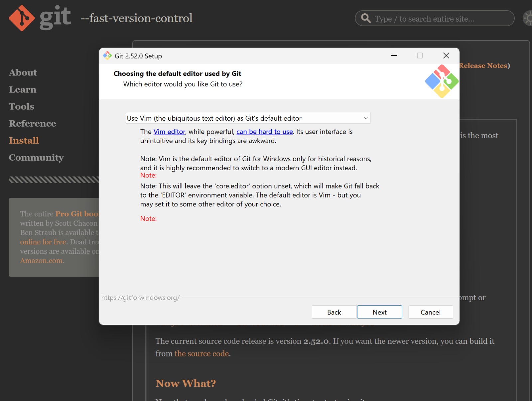Click the search magnifier icon on git site
The height and width of the screenshot is (401, 532).
tap(366, 18)
